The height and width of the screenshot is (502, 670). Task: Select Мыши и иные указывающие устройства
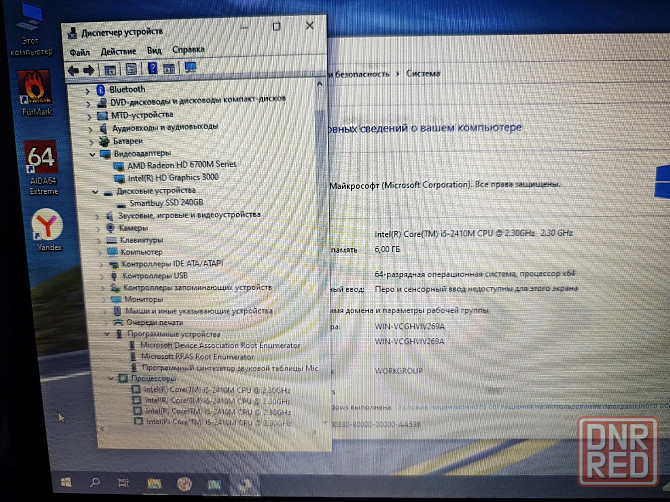coord(199,311)
